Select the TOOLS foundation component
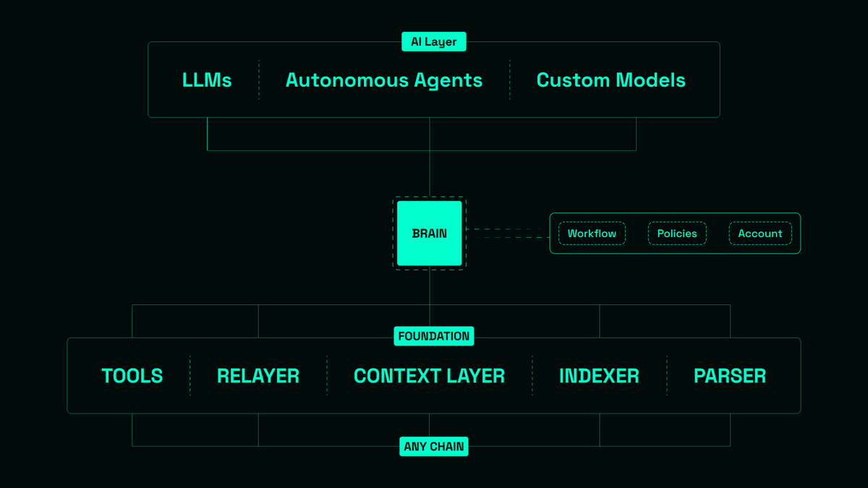The width and height of the screenshot is (868, 488). 132,376
